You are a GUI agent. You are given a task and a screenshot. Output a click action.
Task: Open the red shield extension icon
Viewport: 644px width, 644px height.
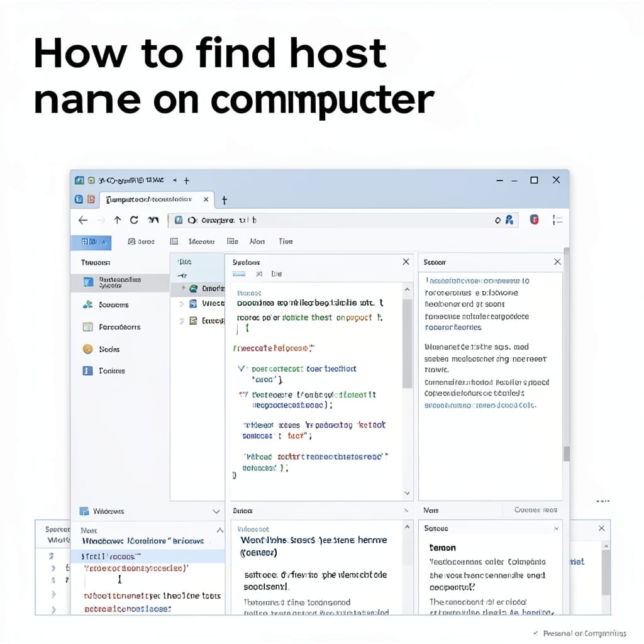534,219
